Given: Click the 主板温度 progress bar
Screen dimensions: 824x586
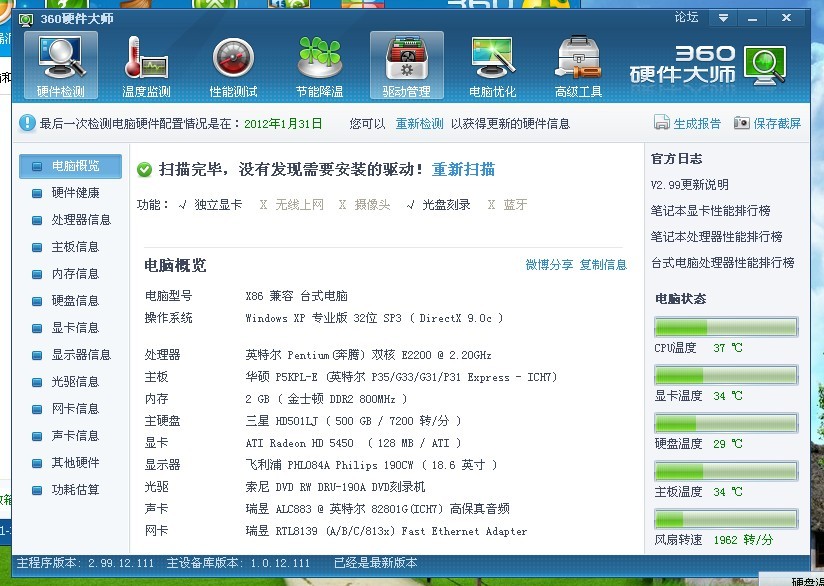Looking at the screenshot, I should click(726, 470).
